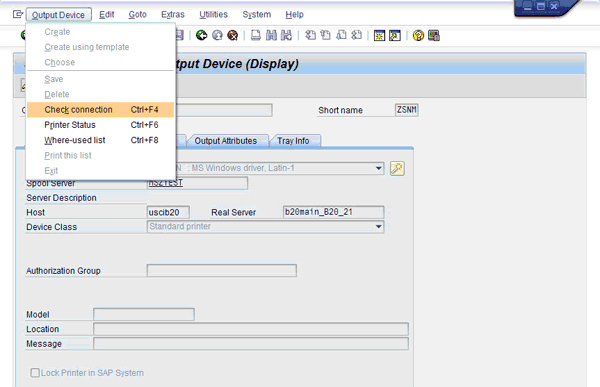Click the Next Page icon
600x387 pixels.
(341, 36)
